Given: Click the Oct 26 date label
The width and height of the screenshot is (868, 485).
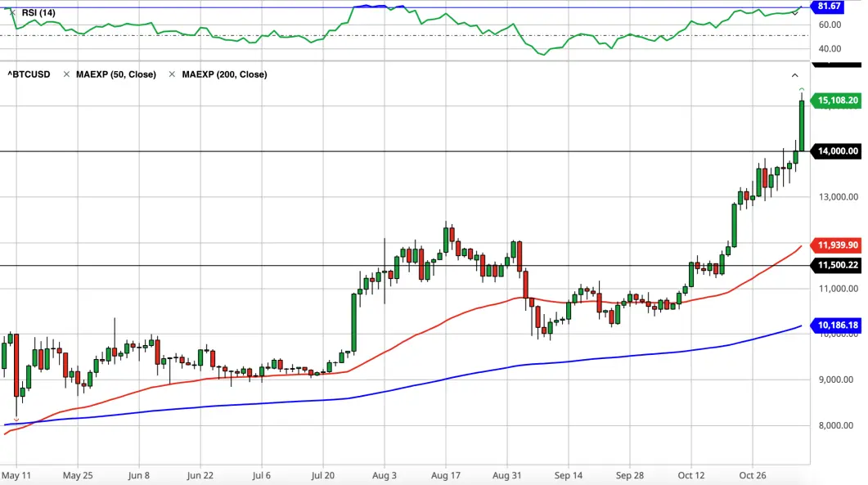Looking at the screenshot, I should 753,475.
